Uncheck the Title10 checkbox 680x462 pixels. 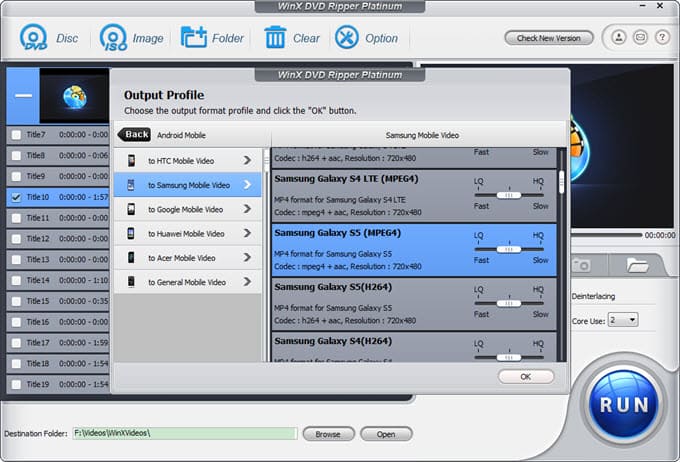tap(16, 197)
